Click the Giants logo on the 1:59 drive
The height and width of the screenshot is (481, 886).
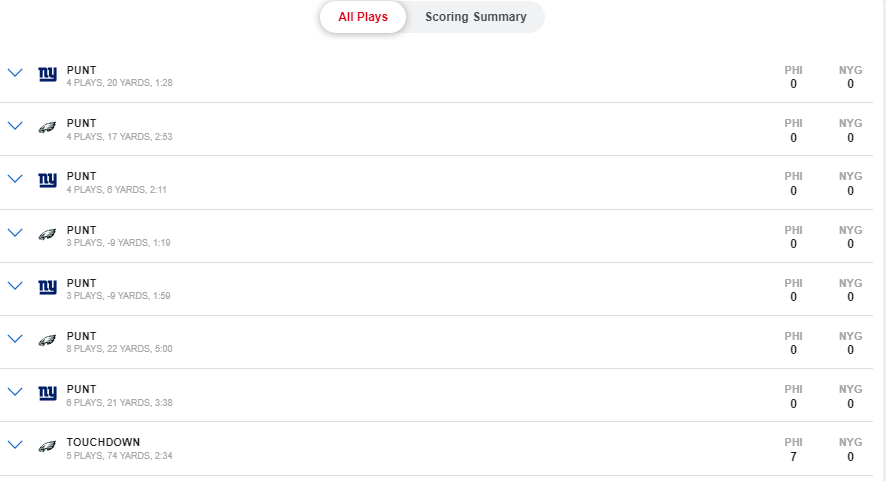(47, 286)
